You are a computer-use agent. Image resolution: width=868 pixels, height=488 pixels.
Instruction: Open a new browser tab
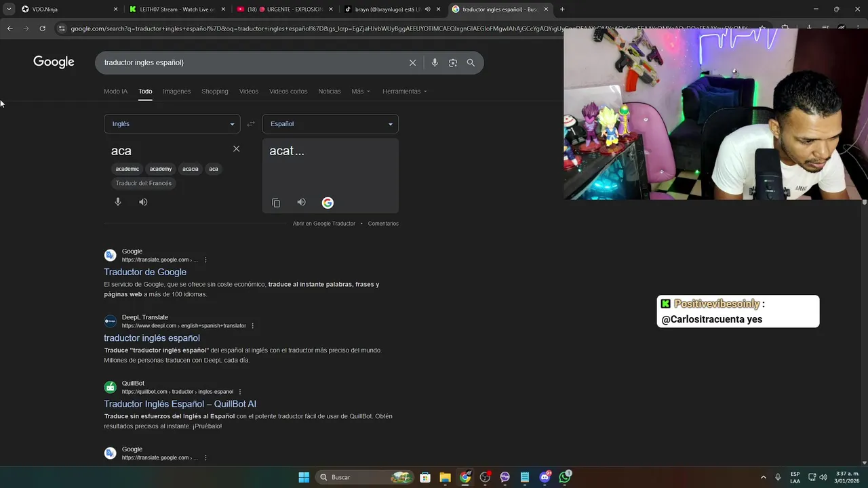coord(562,9)
